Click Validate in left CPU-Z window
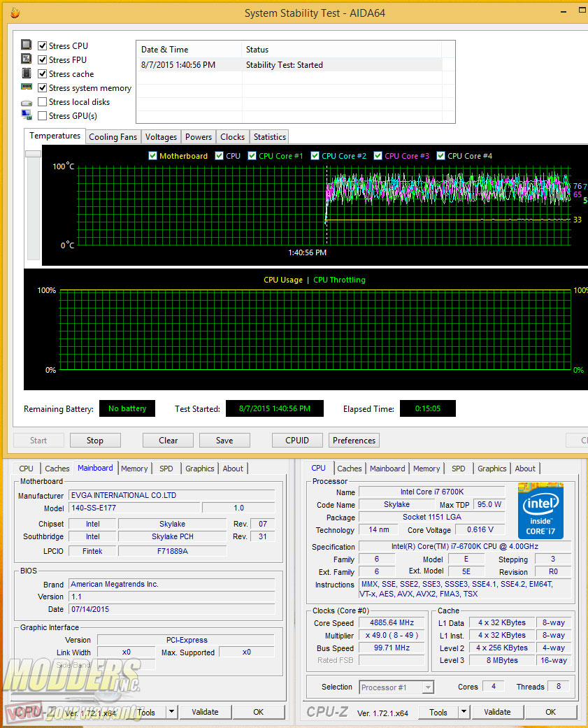 click(x=205, y=712)
